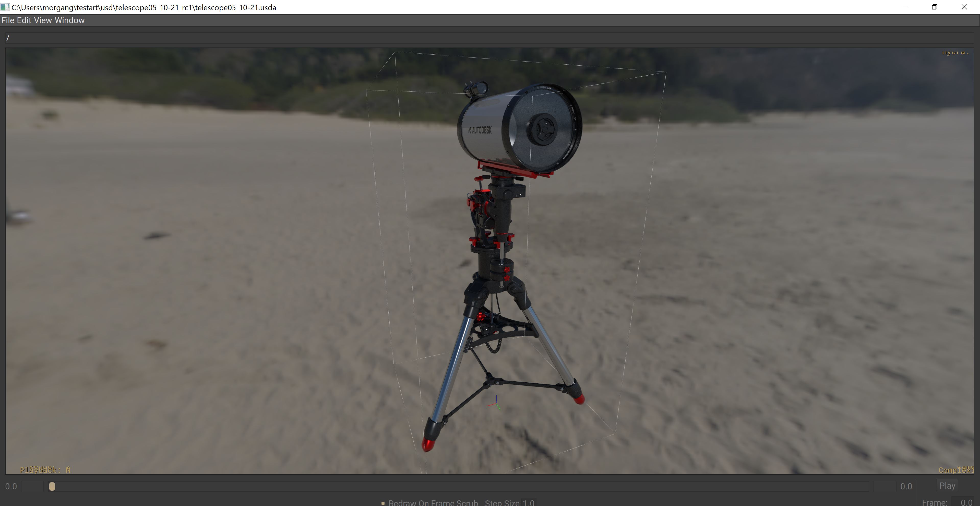Screen dimensions: 980x506
Task: Click the timeline frame slider handle
Action: point(52,487)
